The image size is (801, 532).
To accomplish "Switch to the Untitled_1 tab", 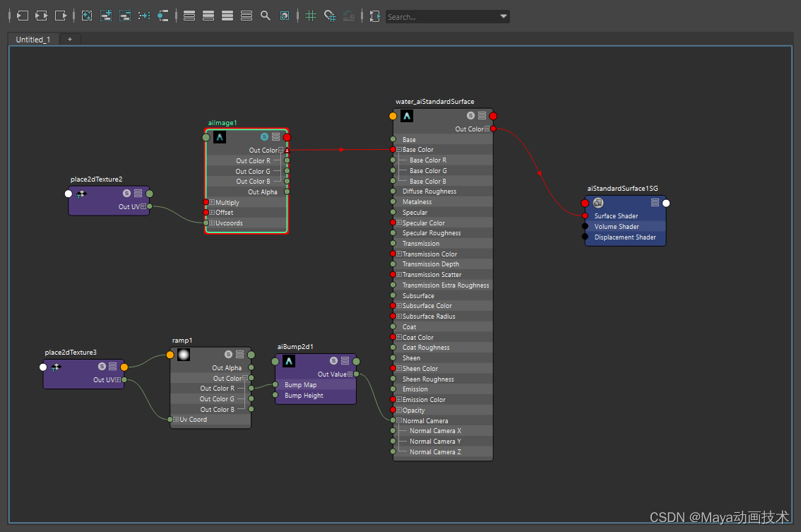I will (x=33, y=40).
